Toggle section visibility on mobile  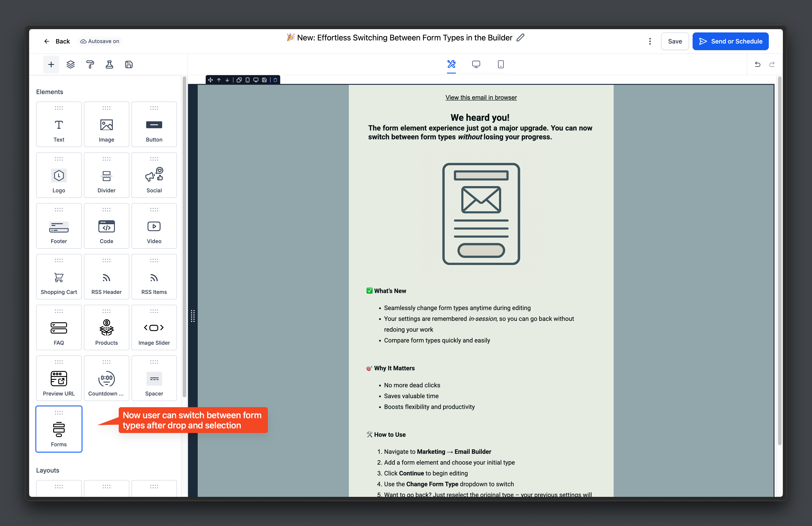coord(247,80)
